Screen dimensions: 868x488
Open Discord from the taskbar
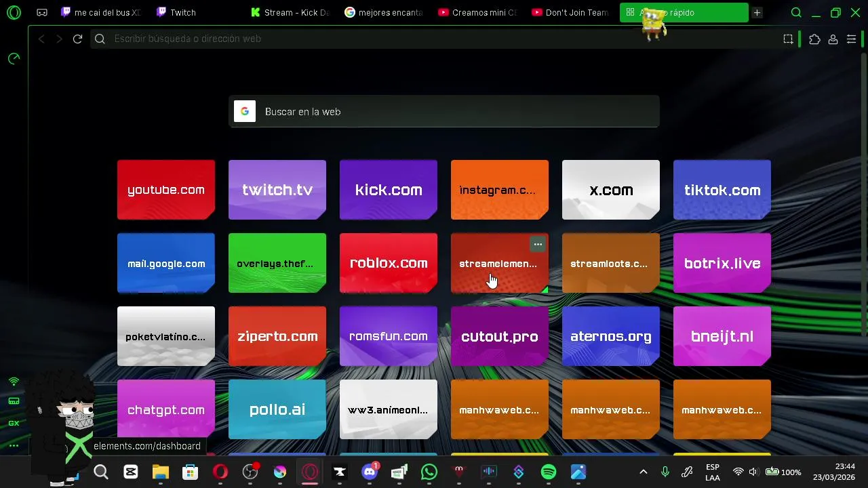click(x=370, y=472)
